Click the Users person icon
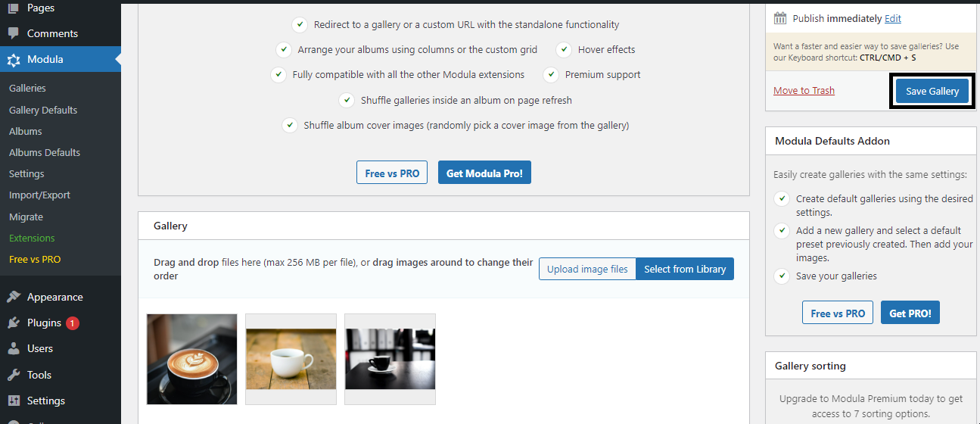980x424 pixels. pos(14,348)
